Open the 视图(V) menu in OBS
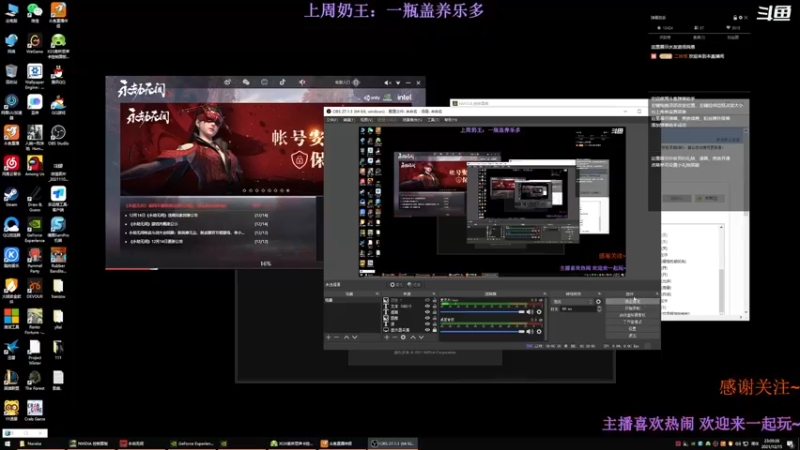 click(366, 119)
